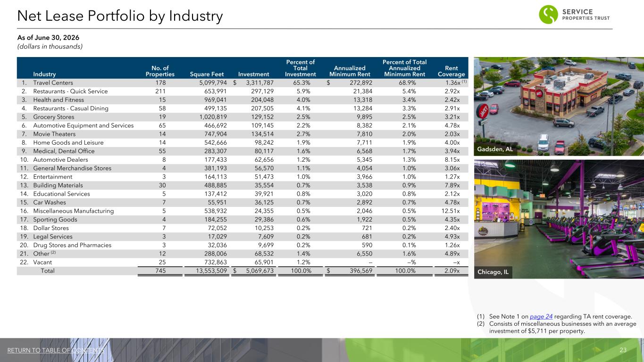
Task: Click the Service Properties Trust logo icon
Action: tap(548, 15)
